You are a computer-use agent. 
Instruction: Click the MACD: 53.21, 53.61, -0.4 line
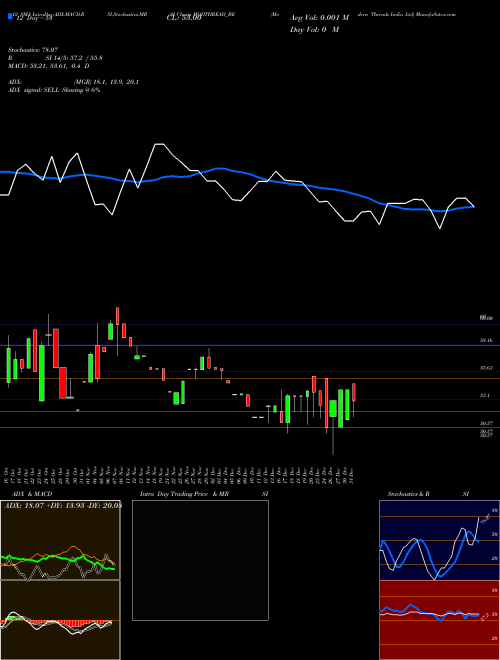point(48,66)
